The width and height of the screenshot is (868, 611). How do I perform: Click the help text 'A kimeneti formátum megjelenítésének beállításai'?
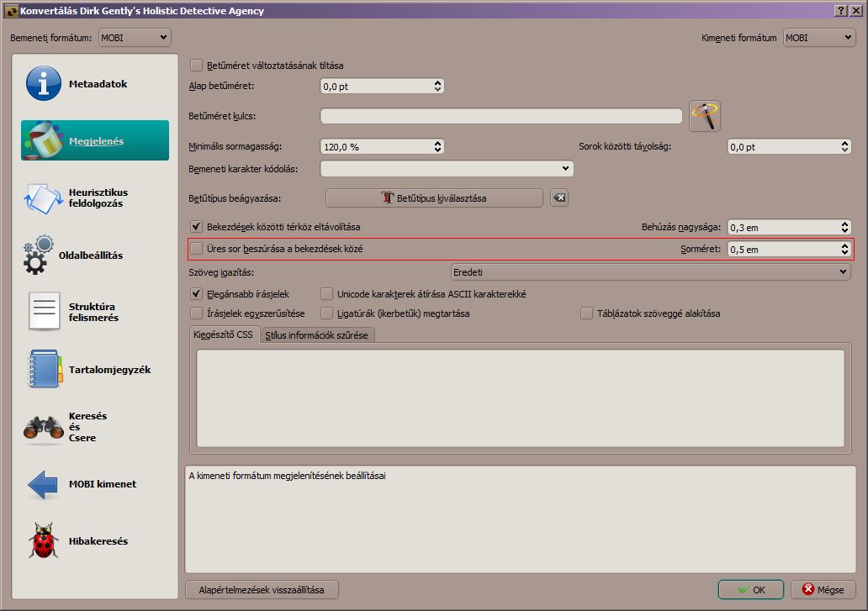point(288,476)
